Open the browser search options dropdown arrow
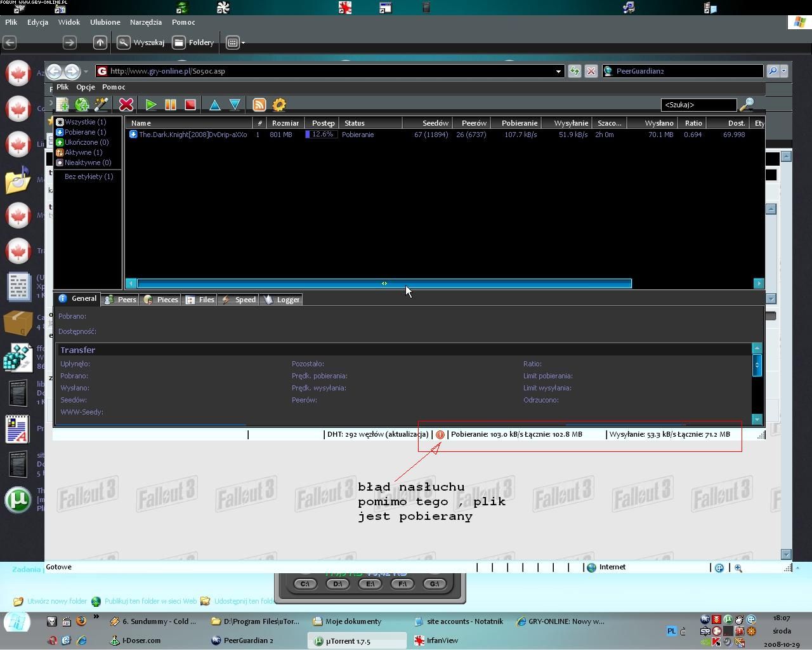The height and width of the screenshot is (650, 812). pos(784,71)
